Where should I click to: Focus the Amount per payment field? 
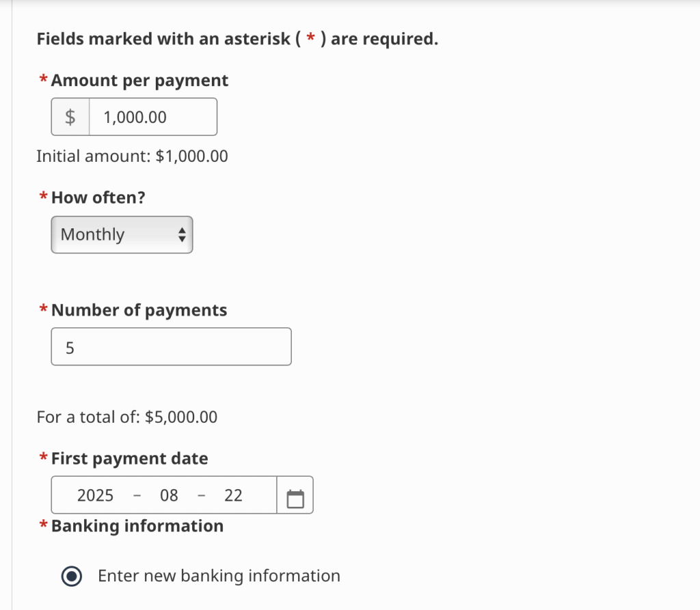[152, 117]
